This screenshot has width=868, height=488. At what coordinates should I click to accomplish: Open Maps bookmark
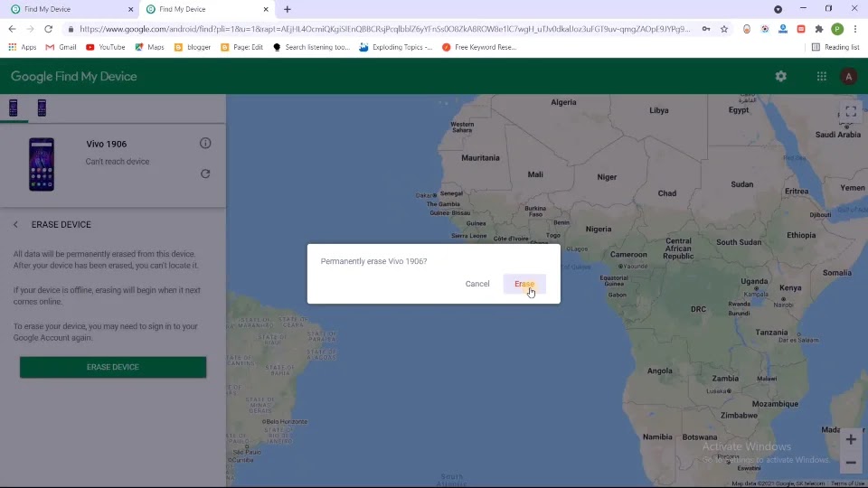149,47
